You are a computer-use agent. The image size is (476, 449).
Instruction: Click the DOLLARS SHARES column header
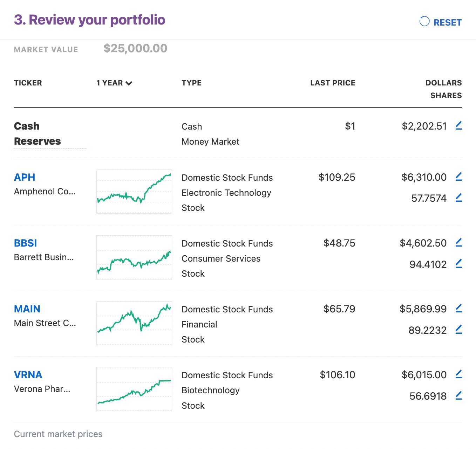coord(444,89)
